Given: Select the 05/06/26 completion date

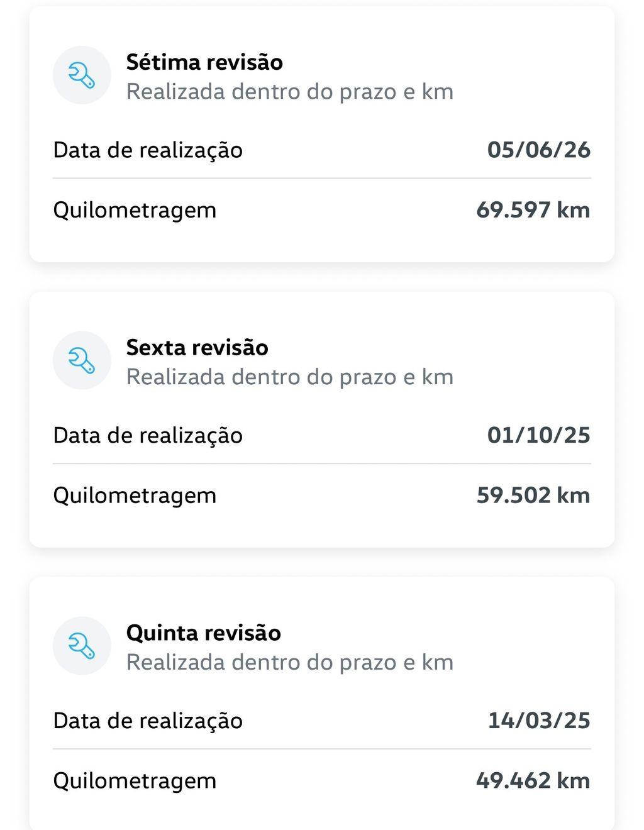Looking at the screenshot, I should [539, 150].
